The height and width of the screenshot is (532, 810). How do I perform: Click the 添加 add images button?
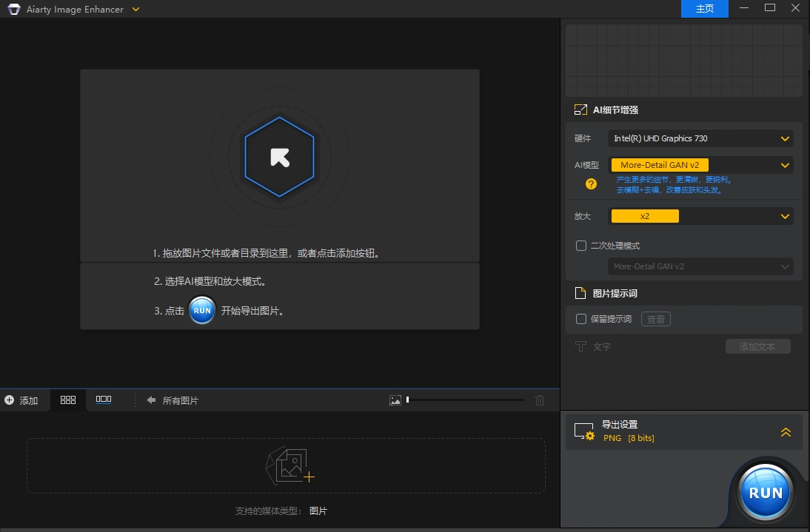(x=21, y=400)
